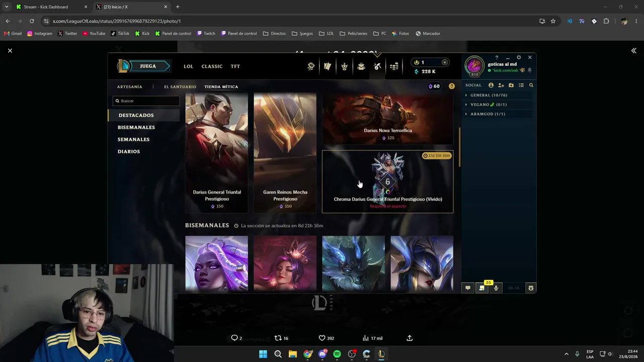644x362 pixels.
Task: Open the gold help question mark in Tienda Mítica
Action: (x=452, y=86)
